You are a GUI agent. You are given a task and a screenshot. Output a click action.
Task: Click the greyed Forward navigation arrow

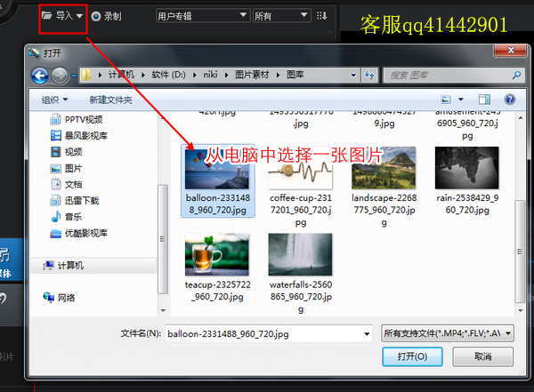tap(60, 76)
